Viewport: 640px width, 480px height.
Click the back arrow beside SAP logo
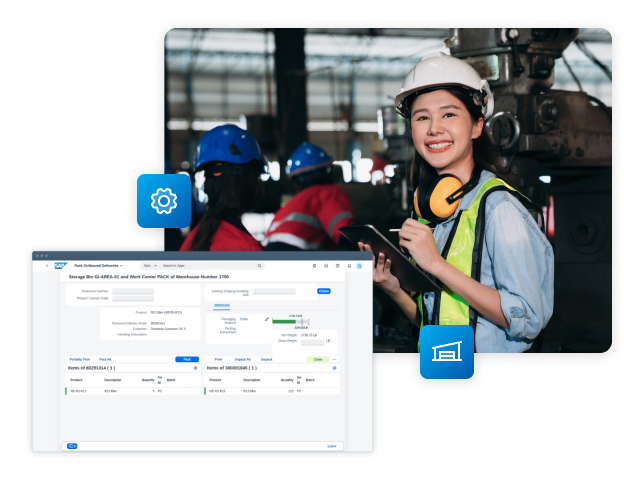[46, 266]
